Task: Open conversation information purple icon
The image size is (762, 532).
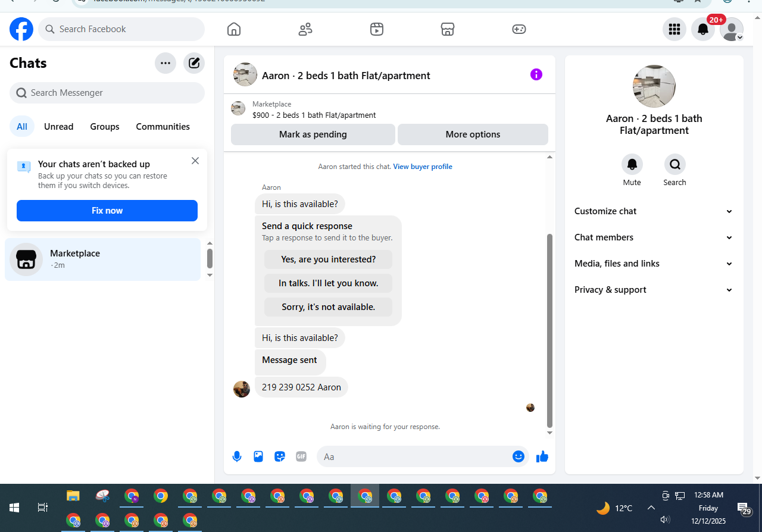Action: [536, 74]
